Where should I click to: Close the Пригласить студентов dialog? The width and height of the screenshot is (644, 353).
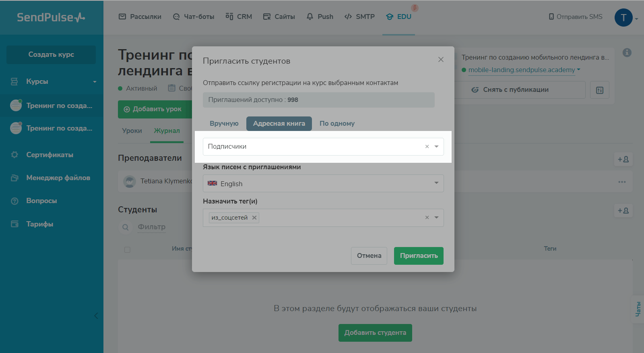[441, 60]
